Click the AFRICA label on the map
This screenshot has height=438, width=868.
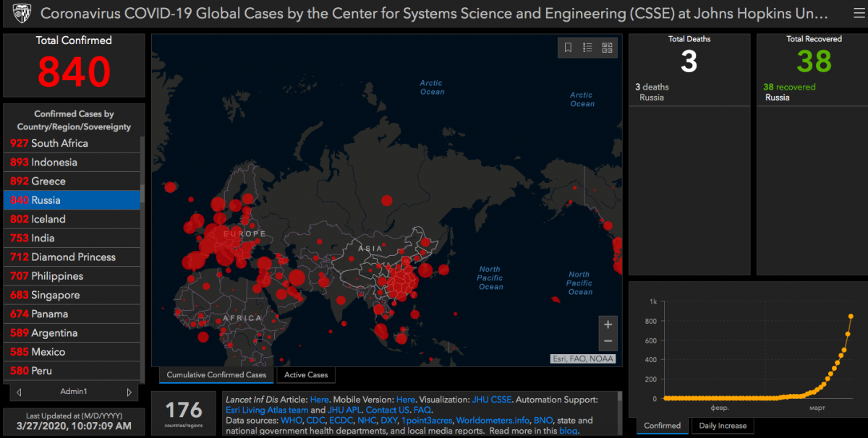(242, 318)
